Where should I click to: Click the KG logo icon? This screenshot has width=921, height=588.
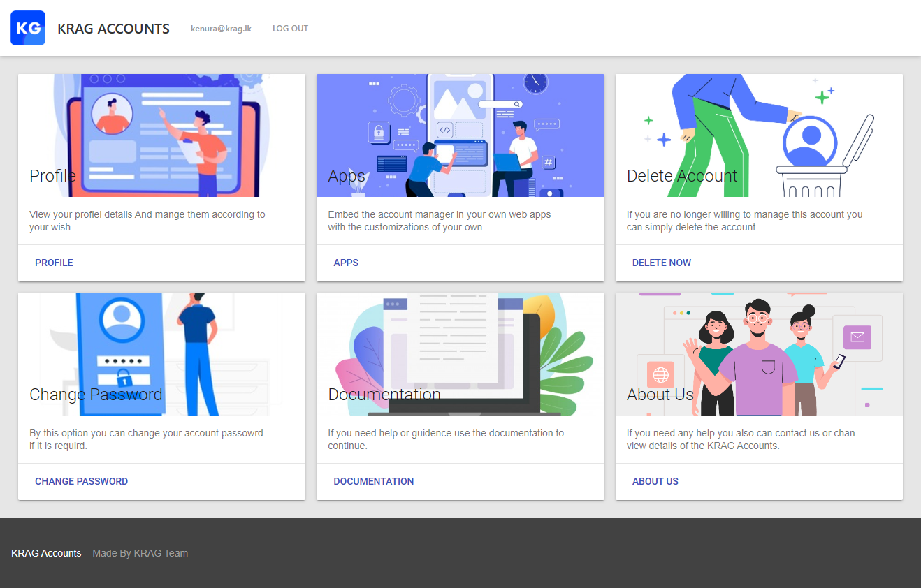(x=27, y=28)
